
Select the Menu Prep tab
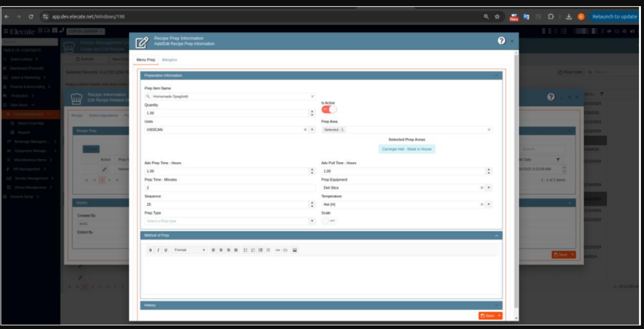[x=146, y=60]
